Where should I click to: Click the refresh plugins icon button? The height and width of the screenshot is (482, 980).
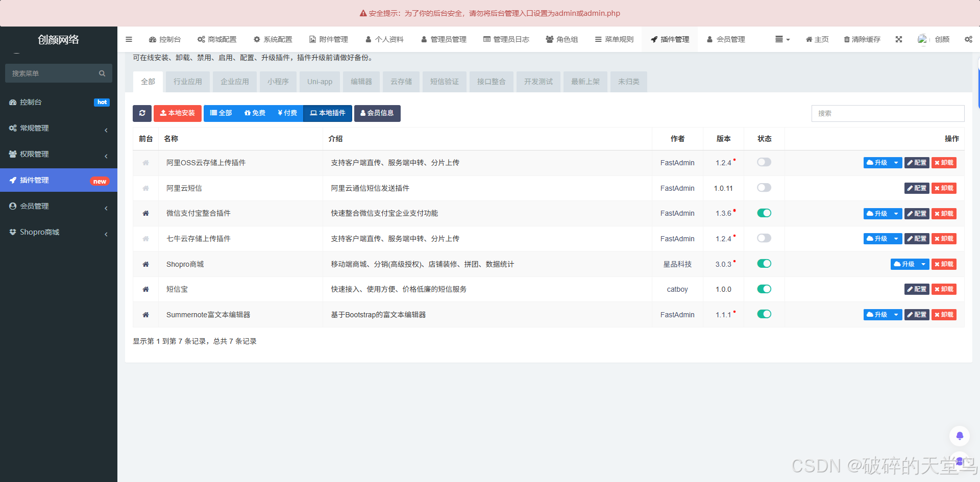[142, 113]
